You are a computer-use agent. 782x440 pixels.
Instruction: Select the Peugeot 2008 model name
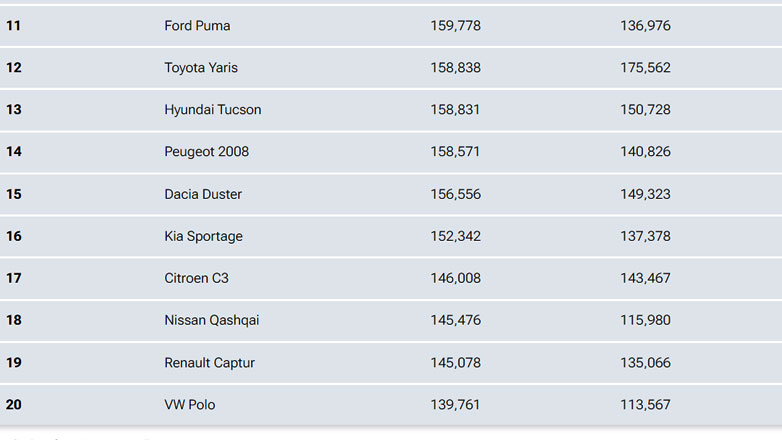pos(206,152)
